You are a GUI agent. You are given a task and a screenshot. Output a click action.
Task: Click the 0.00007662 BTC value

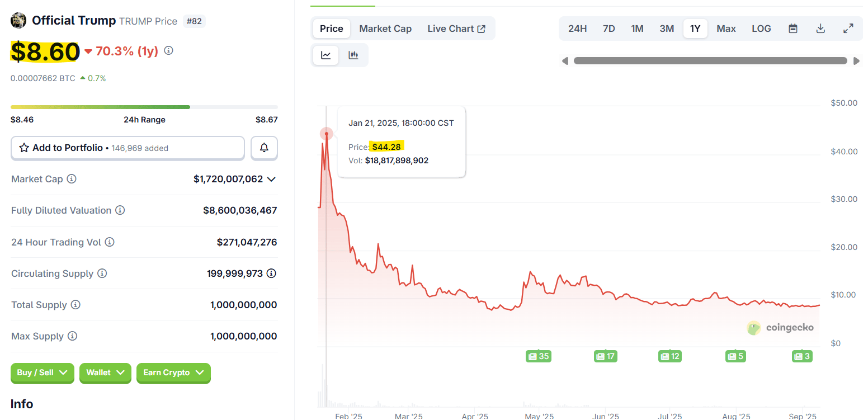(x=43, y=78)
